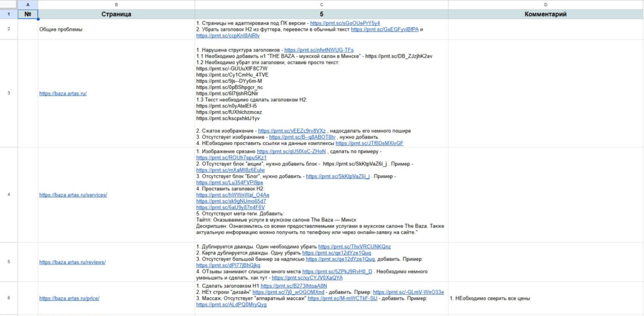Click the select-all corner box
644x316 pixels.
point(9,4)
